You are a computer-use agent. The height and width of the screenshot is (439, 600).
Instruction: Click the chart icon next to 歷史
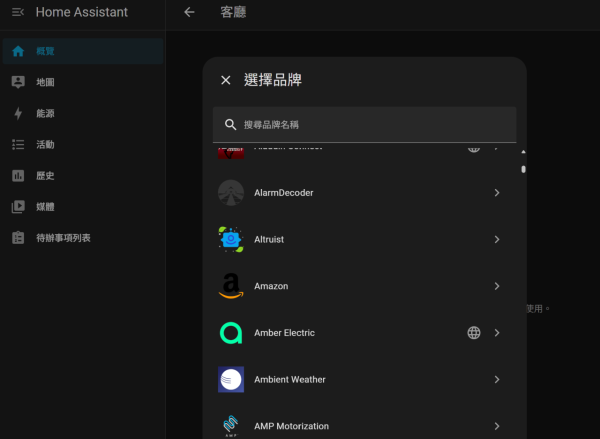[18, 176]
